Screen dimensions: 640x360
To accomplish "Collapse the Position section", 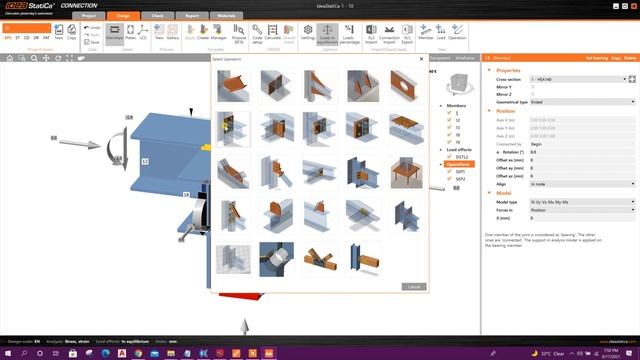I will [489, 111].
